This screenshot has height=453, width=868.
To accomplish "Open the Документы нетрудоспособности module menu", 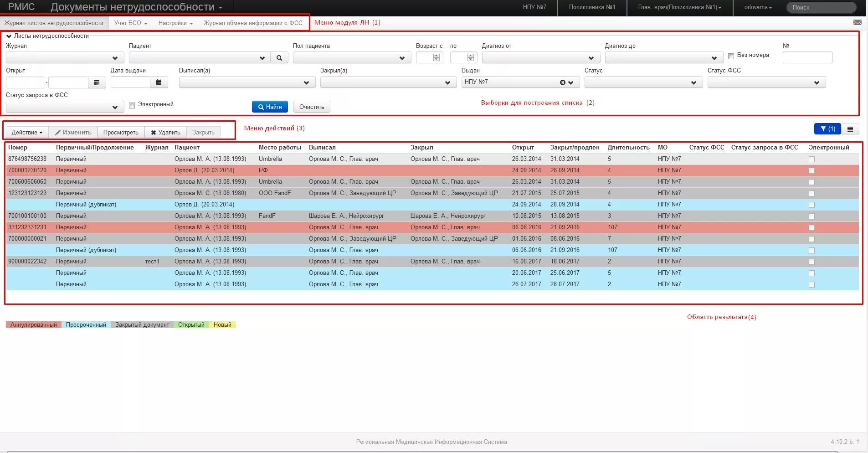I will click(x=136, y=7).
